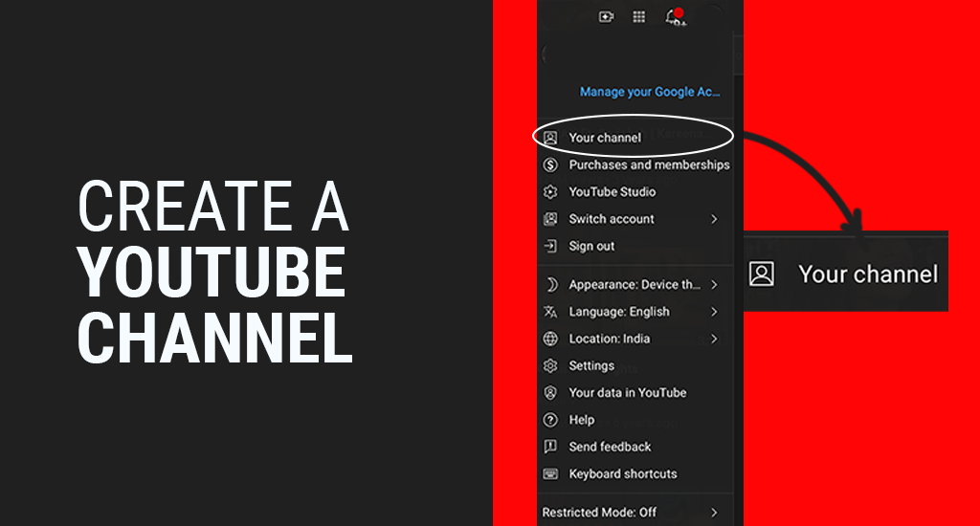Viewport: 980px width, 526px height.
Task: Click the create video camera icon
Action: 606,17
